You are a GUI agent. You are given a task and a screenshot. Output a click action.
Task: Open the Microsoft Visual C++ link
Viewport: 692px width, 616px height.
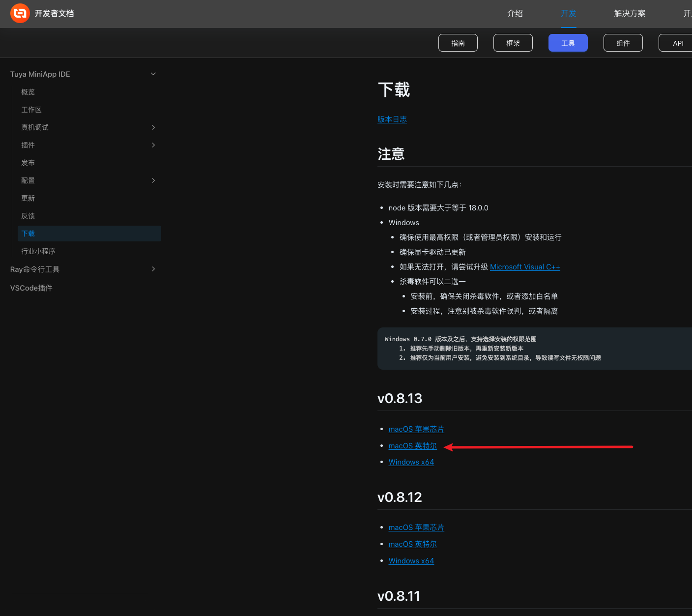point(525,267)
